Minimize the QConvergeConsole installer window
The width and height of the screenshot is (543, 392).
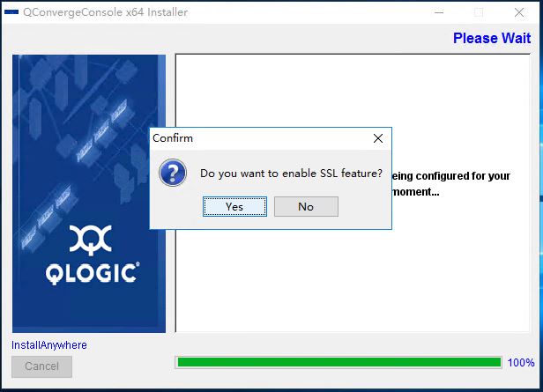(439, 12)
